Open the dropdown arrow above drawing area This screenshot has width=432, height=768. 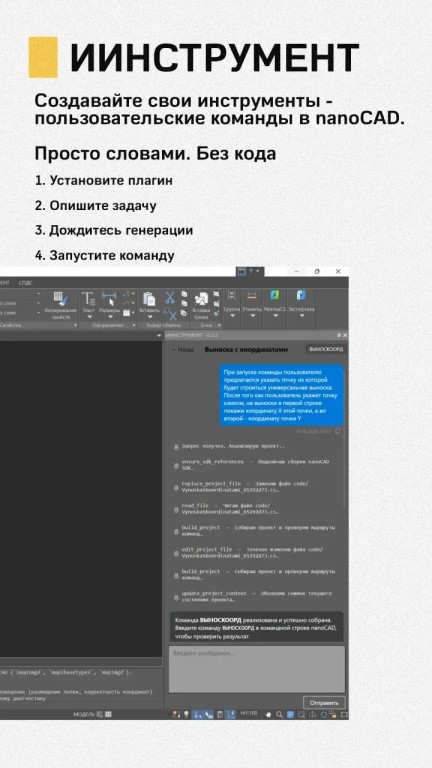(158, 336)
